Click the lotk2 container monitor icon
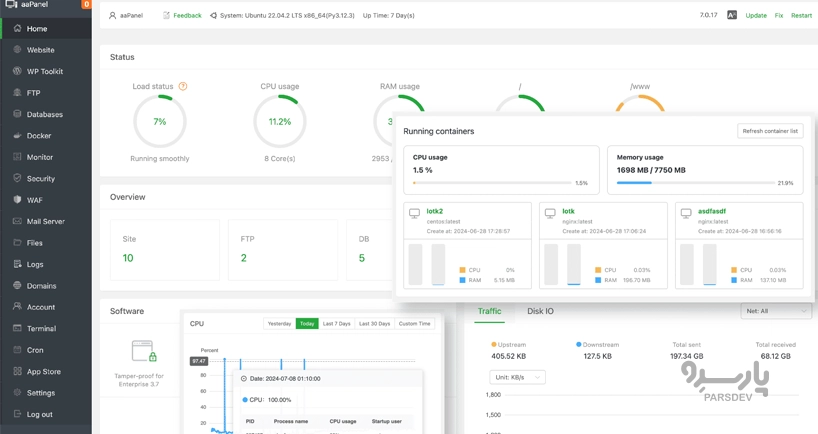The image size is (818, 434). click(414, 213)
